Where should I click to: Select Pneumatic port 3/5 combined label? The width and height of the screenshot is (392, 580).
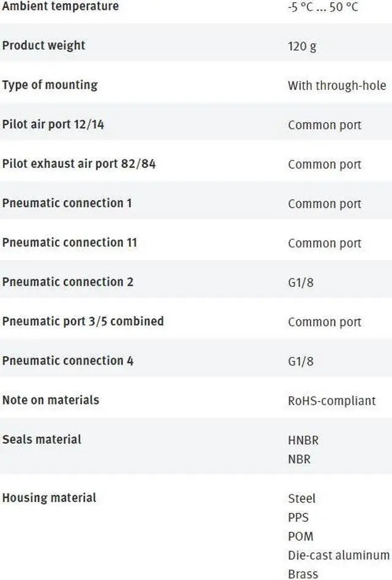pos(83,321)
